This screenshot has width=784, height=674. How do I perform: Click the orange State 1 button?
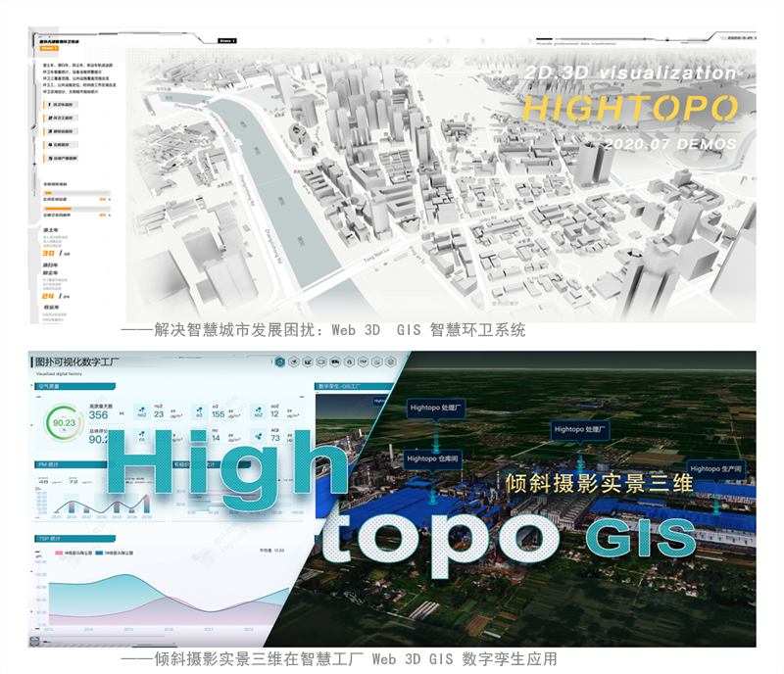[x=49, y=49]
